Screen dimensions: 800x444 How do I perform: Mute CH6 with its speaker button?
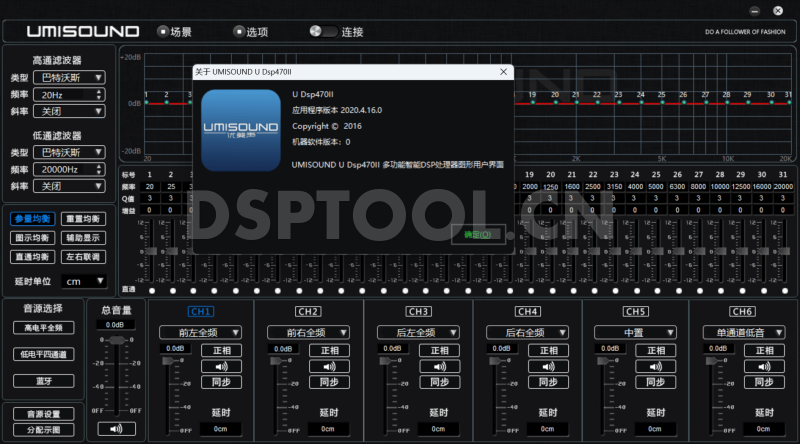764,366
